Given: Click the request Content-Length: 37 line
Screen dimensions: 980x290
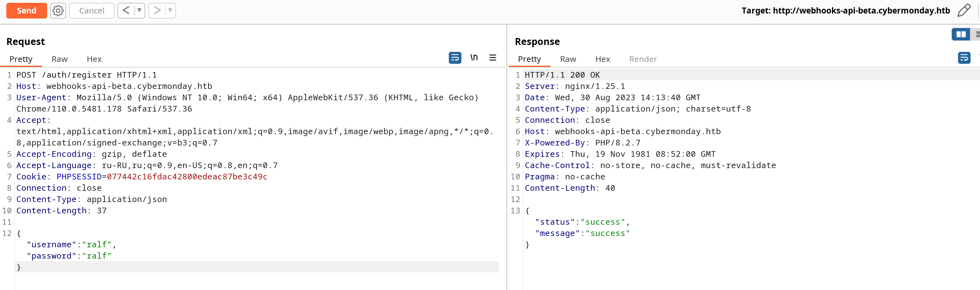Looking at the screenshot, I should tap(61, 211).
